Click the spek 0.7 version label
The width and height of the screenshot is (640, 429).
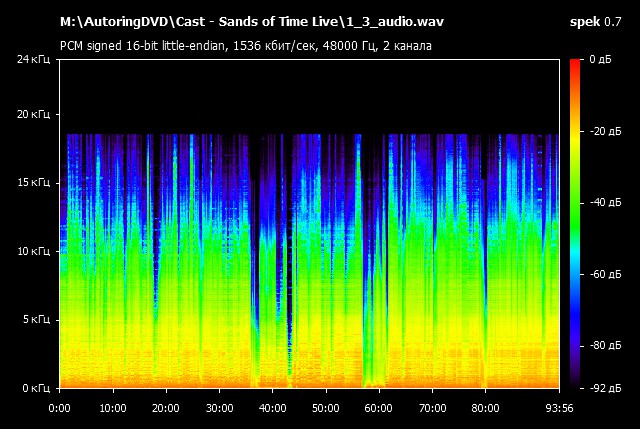596,22
